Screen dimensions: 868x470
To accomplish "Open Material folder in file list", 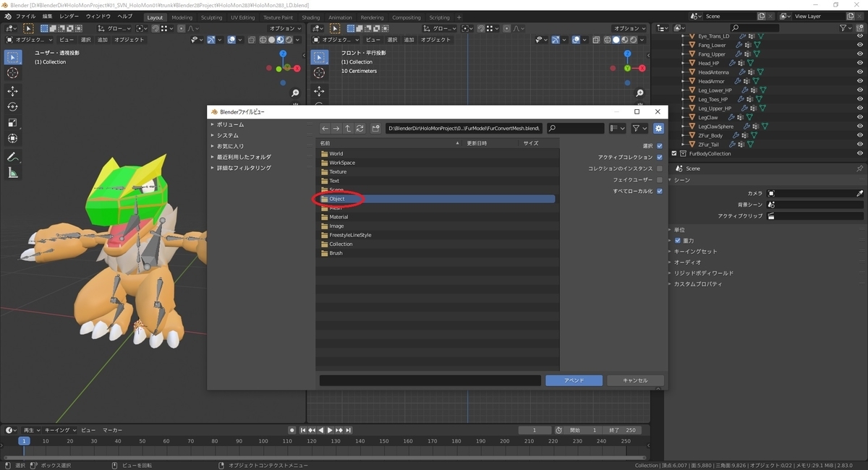I will point(339,217).
